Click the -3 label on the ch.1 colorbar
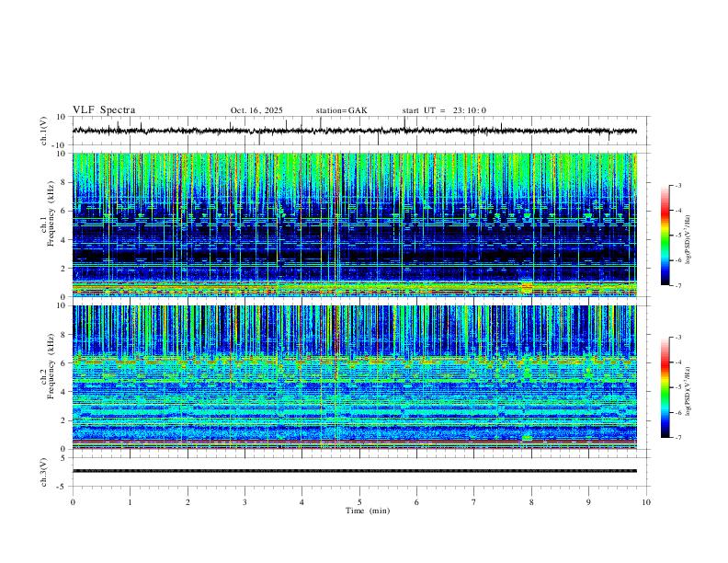This screenshot has width=728, height=563. [x=677, y=185]
